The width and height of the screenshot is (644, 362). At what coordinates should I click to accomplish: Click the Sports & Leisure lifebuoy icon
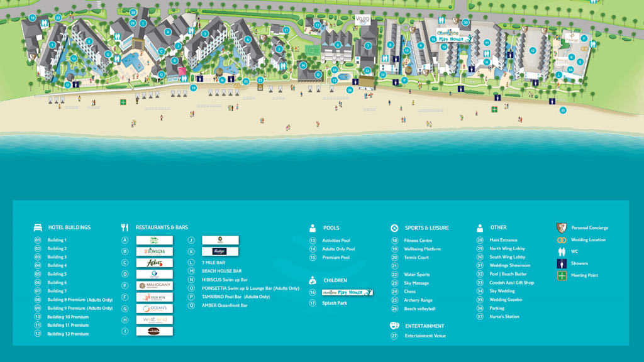tap(394, 228)
